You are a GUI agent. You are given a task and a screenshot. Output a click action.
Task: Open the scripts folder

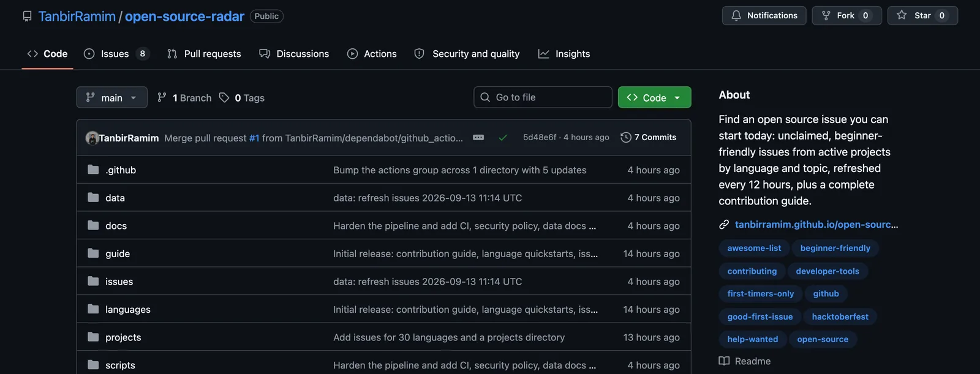point(120,365)
